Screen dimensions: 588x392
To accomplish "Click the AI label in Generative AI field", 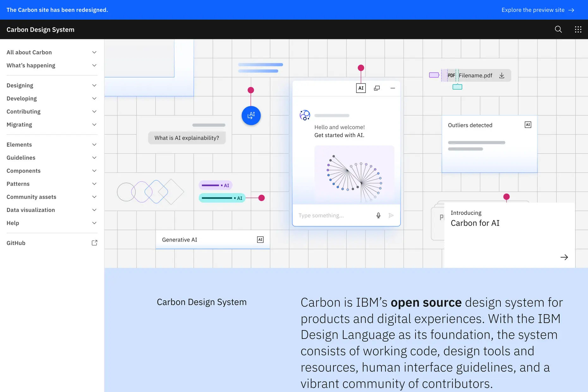I will tap(260, 240).
